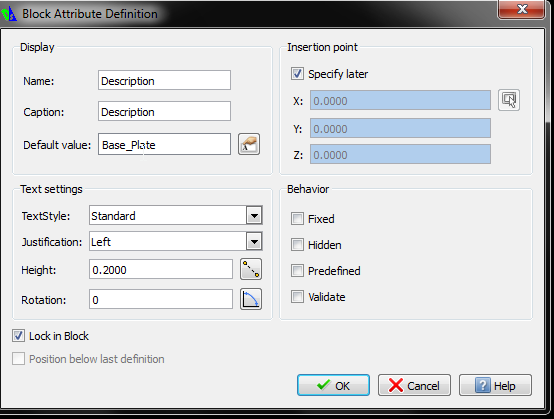Click the Name input field
The height and width of the screenshot is (419, 554).
click(164, 80)
